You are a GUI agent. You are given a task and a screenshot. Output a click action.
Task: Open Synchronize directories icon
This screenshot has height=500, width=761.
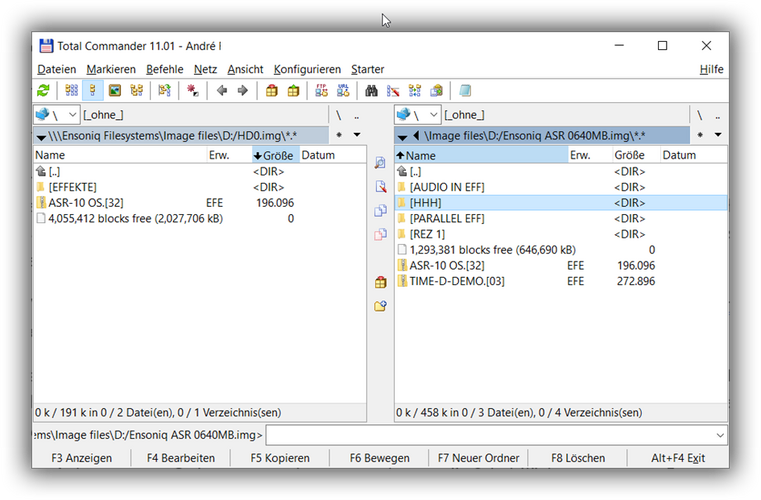pos(414,90)
